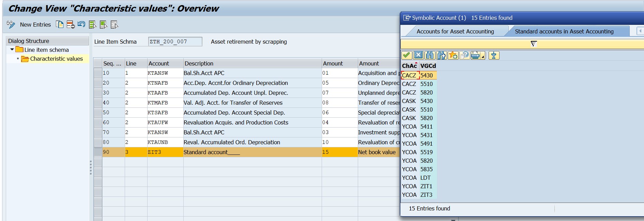Screen dimensions: 644x221
Task: Click the New Entries button
Action: [x=35, y=25]
